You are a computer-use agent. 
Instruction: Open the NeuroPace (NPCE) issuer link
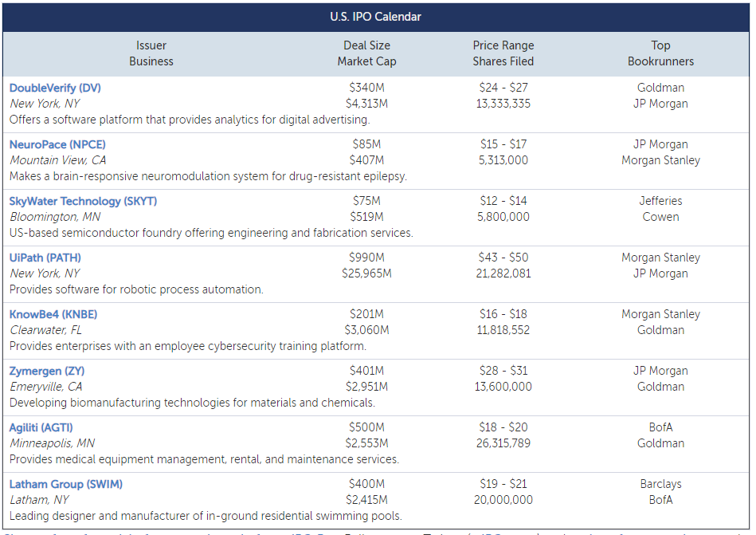pos(57,144)
